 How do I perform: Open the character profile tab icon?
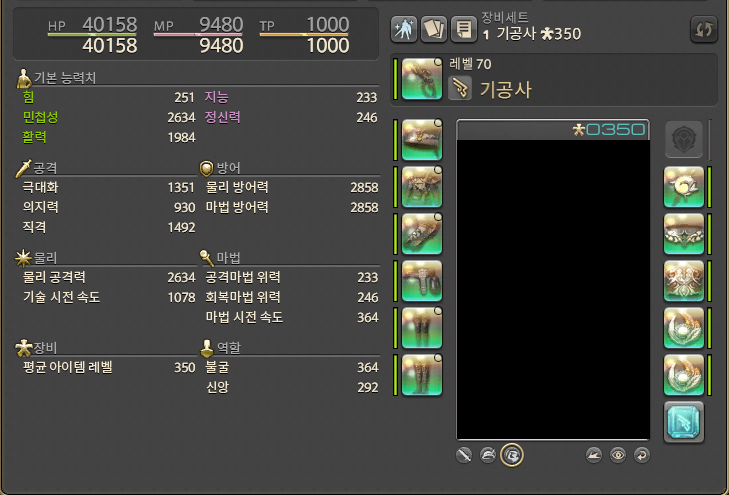click(404, 29)
